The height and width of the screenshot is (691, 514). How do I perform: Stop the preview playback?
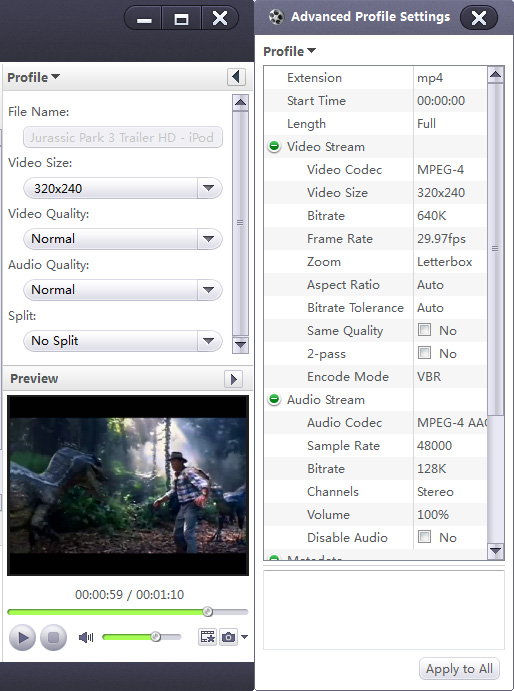click(53, 637)
